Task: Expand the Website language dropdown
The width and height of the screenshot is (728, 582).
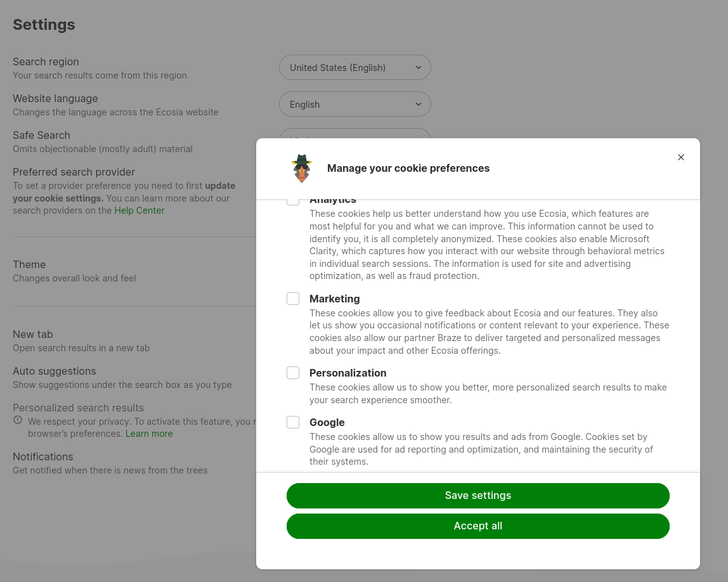Action: tap(354, 104)
